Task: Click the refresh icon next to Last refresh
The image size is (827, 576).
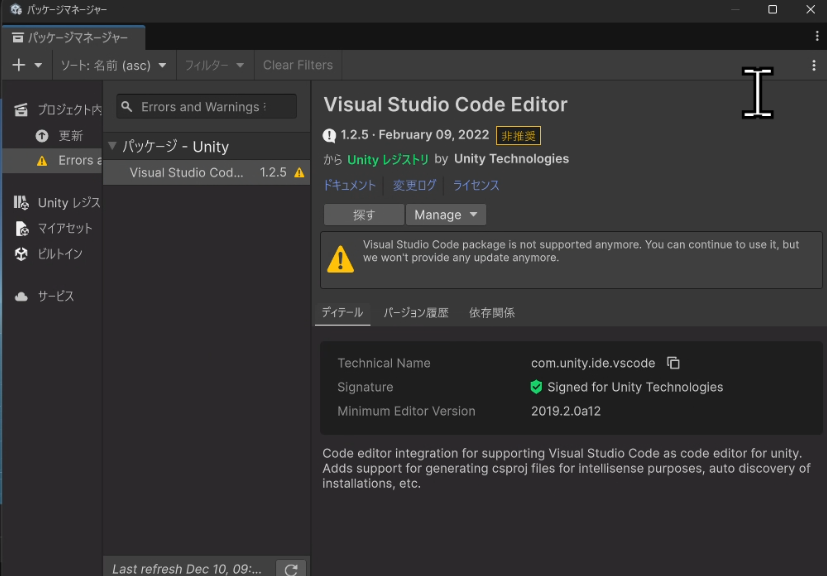Action: pos(291,568)
